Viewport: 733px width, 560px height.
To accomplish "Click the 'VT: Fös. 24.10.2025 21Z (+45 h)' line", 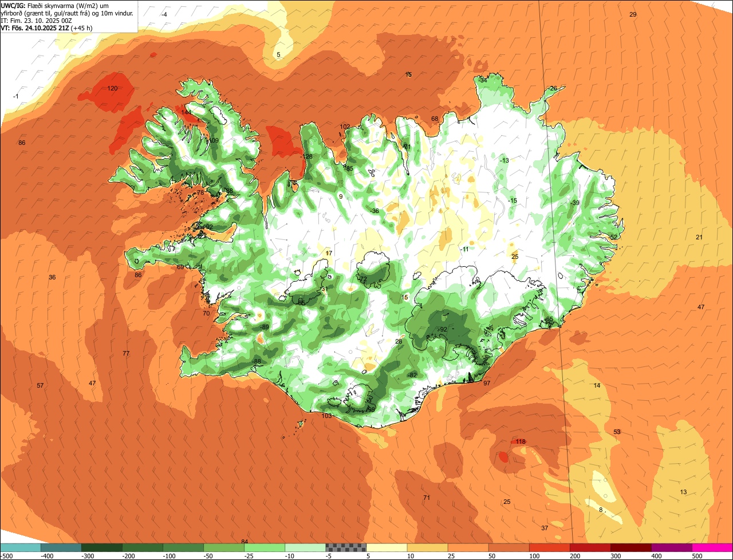I will [x=46, y=27].
